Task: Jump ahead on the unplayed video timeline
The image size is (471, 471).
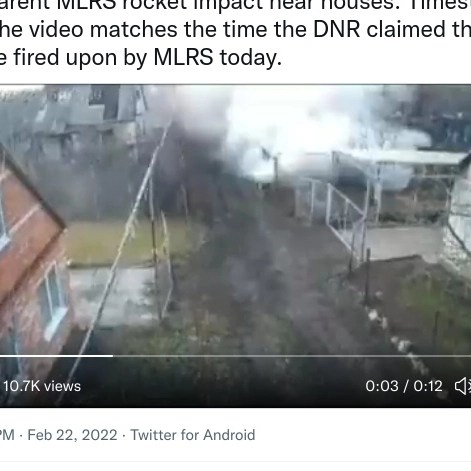Action: [x=292, y=356]
